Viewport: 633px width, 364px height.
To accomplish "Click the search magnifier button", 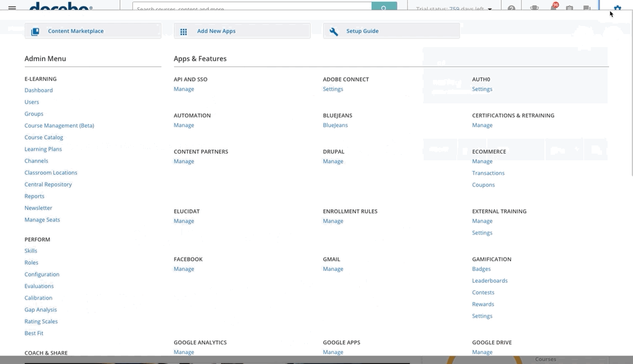I will pyautogui.click(x=384, y=6).
